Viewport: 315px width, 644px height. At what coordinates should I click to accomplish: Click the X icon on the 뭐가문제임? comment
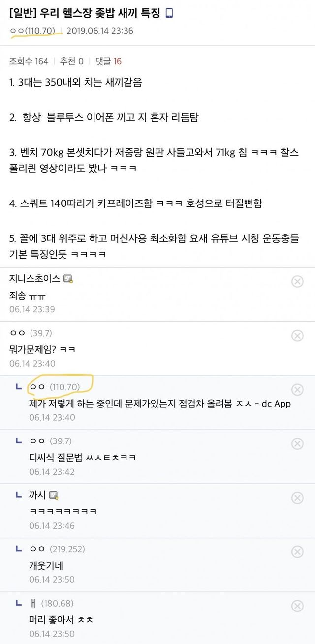tap(297, 336)
